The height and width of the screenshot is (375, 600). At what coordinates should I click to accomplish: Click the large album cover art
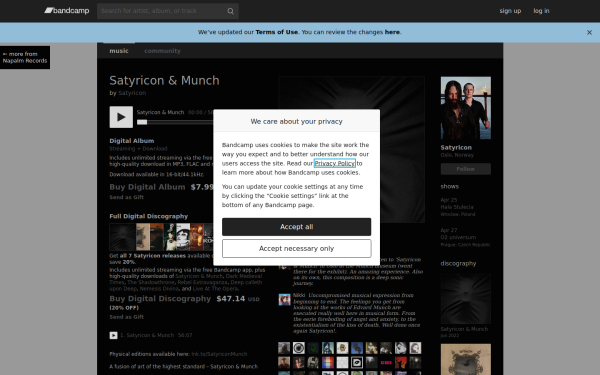[x=351, y=150]
